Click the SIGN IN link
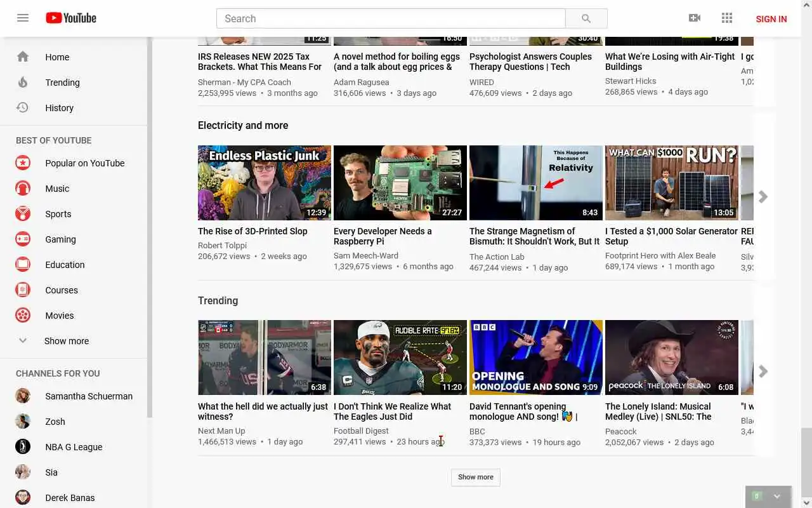 771,19
